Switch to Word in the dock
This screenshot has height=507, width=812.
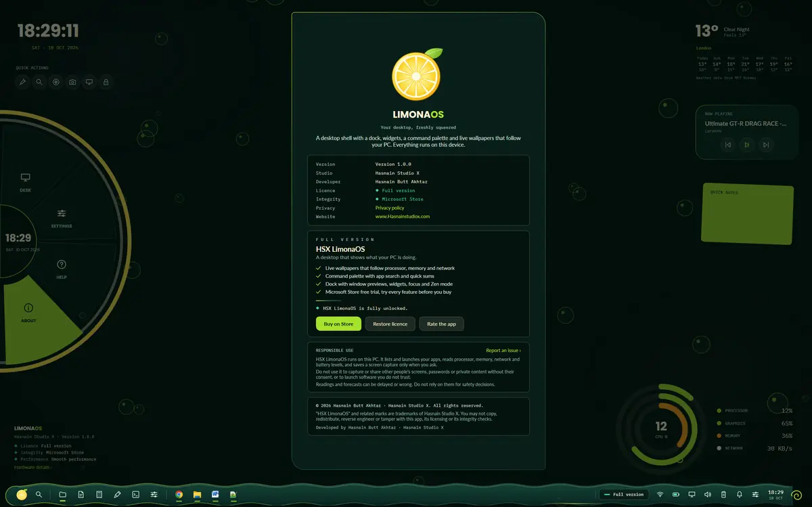(x=215, y=495)
